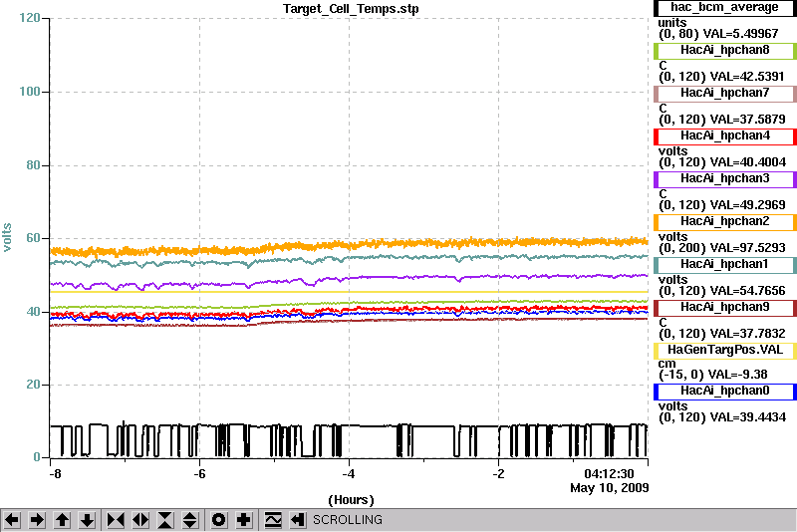This screenshot has height=532, width=797.
Task: Click the VAL=5.49967 reading
Action: (740, 34)
